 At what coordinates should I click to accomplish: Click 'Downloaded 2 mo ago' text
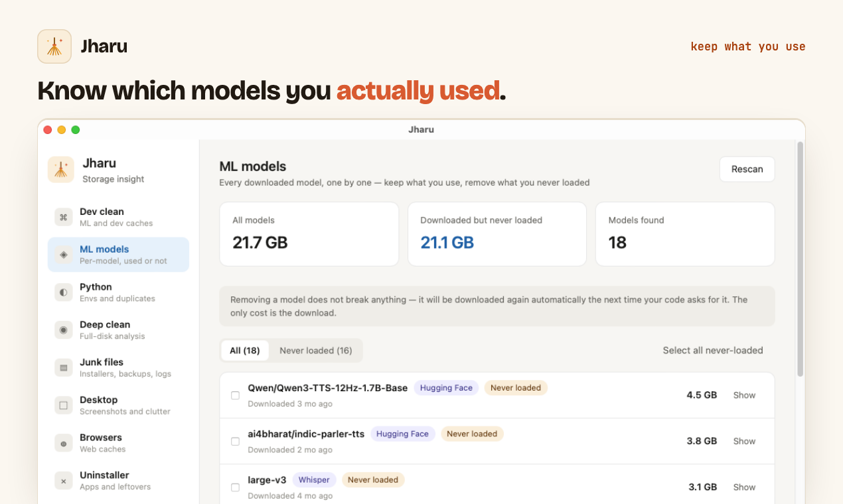pyautogui.click(x=290, y=450)
